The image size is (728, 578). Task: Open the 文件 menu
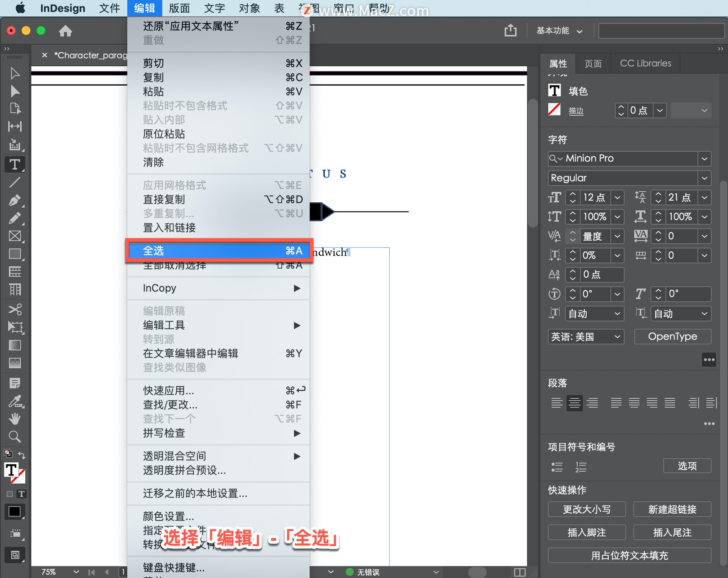pos(109,8)
